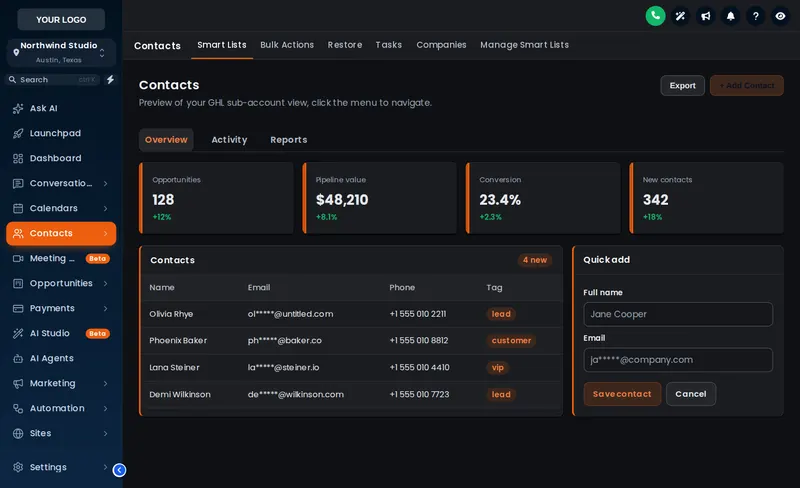Open Restore tab
Screen dimensions: 800x488
pyautogui.click(x=345, y=45)
